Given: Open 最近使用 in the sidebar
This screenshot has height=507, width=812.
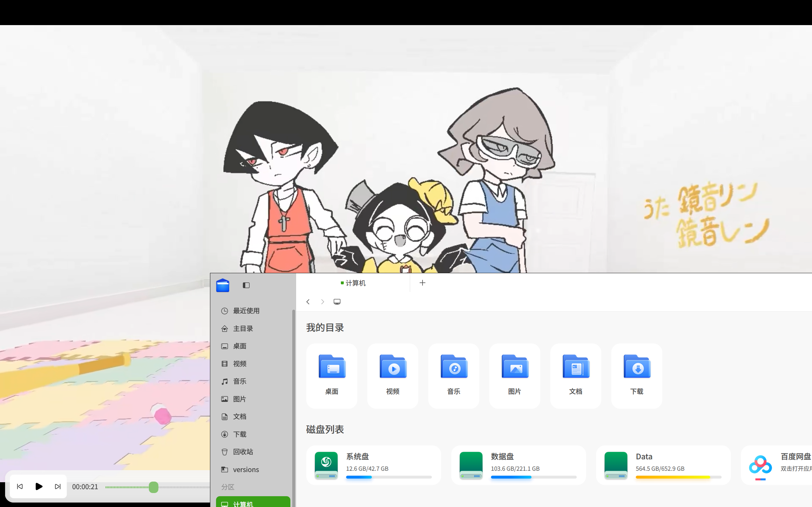Looking at the screenshot, I should click(x=253, y=311).
